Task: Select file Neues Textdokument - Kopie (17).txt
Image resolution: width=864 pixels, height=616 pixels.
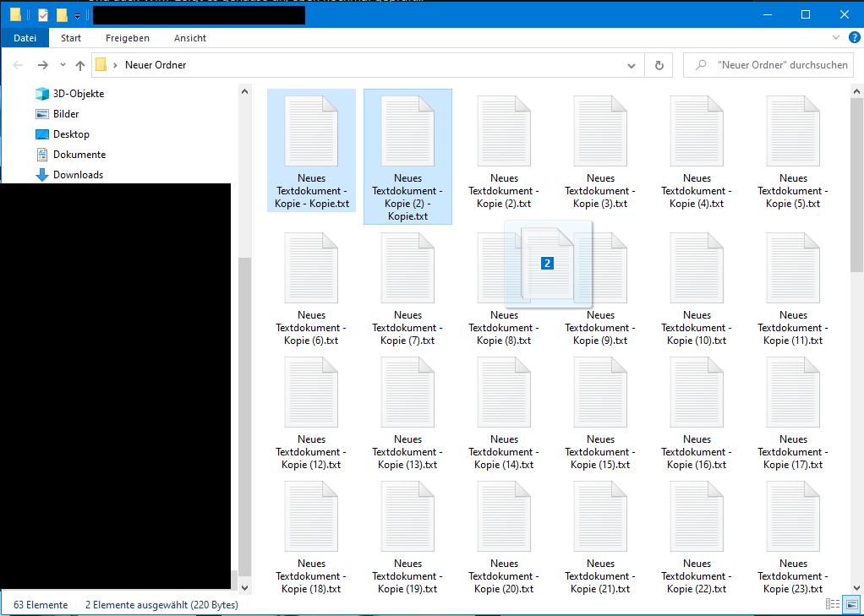Action: click(x=794, y=412)
